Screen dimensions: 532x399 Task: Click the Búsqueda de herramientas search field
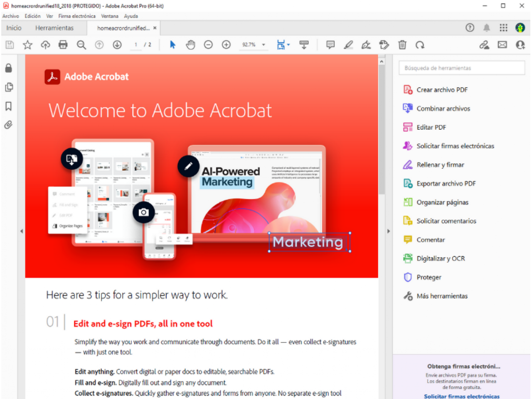(462, 68)
